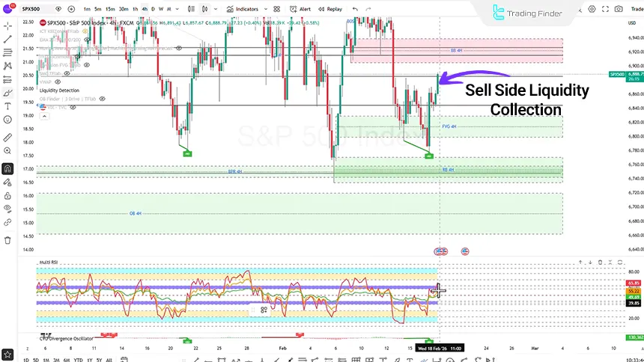Image resolution: width=644 pixels, height=362 pixels.
Task: Select the trend line drawing tool
Action: [x=7, y=40]
